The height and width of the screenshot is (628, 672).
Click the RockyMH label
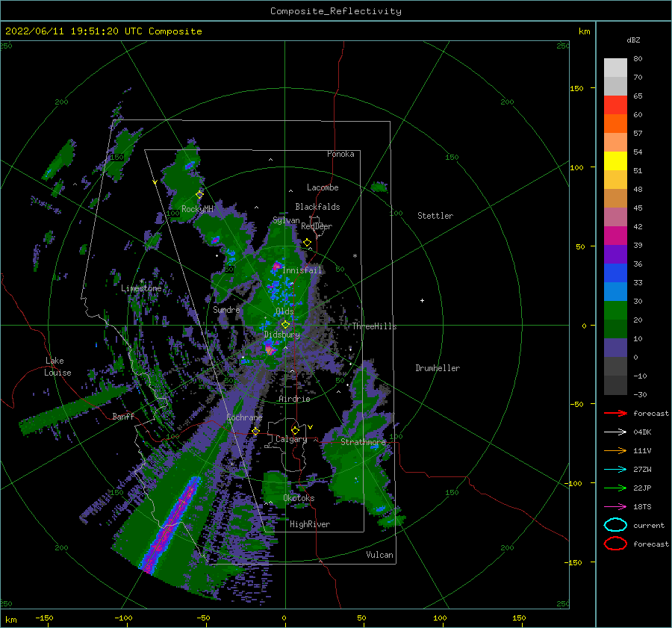197,209
